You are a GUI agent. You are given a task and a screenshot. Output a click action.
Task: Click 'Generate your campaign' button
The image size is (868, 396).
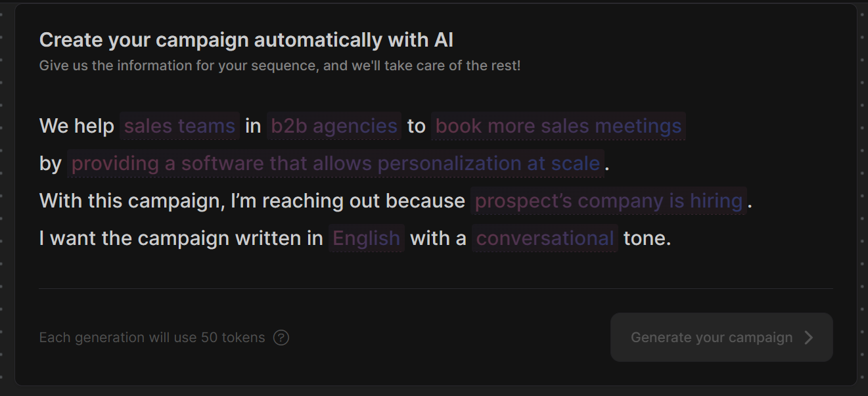coord(712,337)
